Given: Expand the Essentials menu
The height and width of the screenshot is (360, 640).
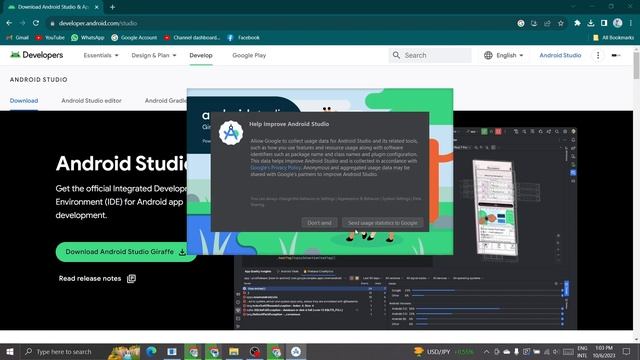Looking at the screenshot, I should click(101, 55).
